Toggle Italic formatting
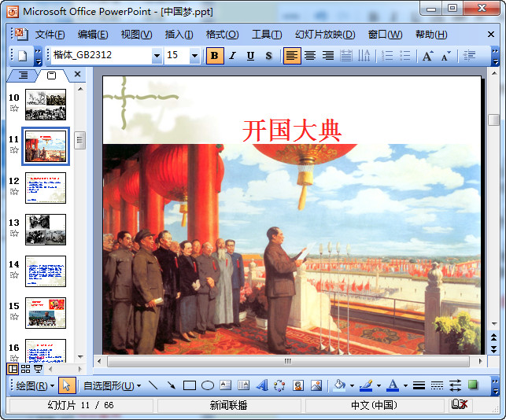Screen dimensions: 506x420 [x=232, y=56]
